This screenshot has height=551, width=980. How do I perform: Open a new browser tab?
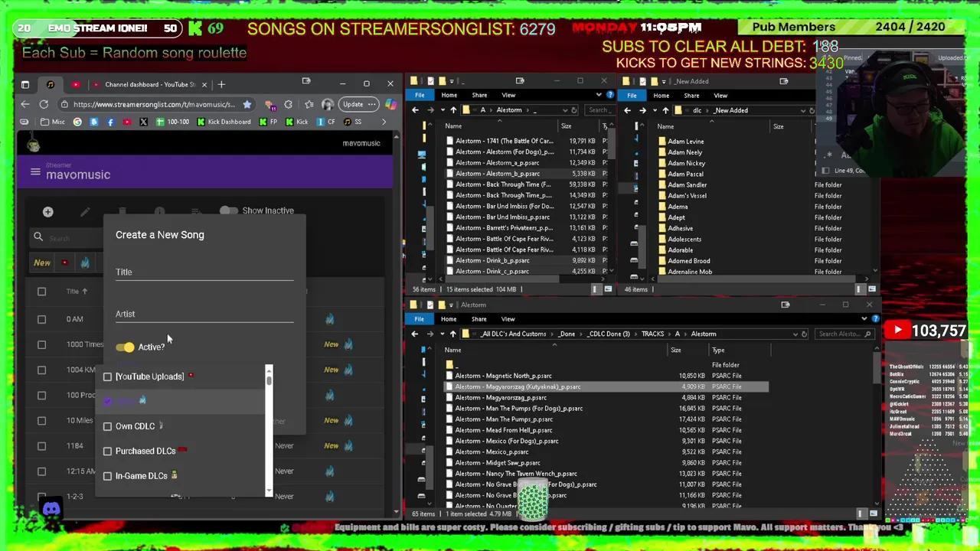coord(221,84)
